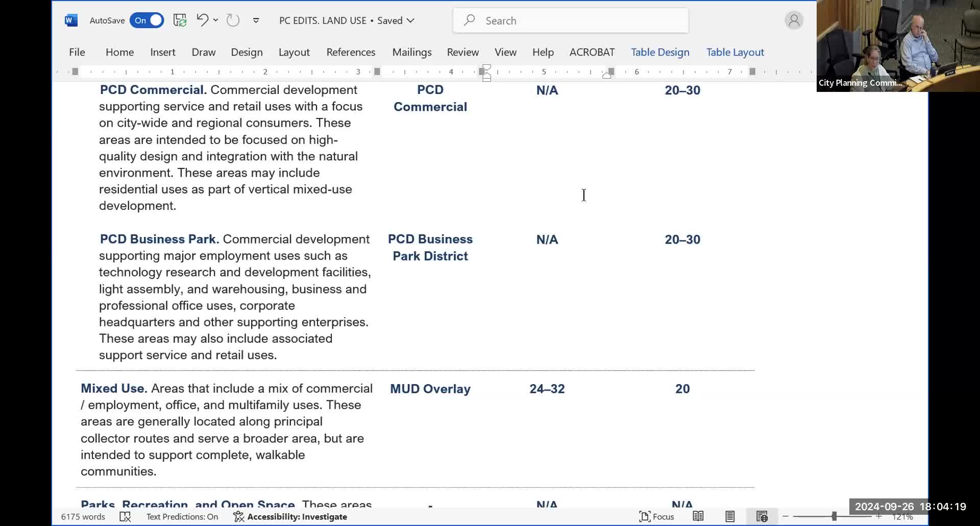Viewport: 980px width, 526px height.
Task: Enable Focus mode from the status bar
Action: pos(657,517)
